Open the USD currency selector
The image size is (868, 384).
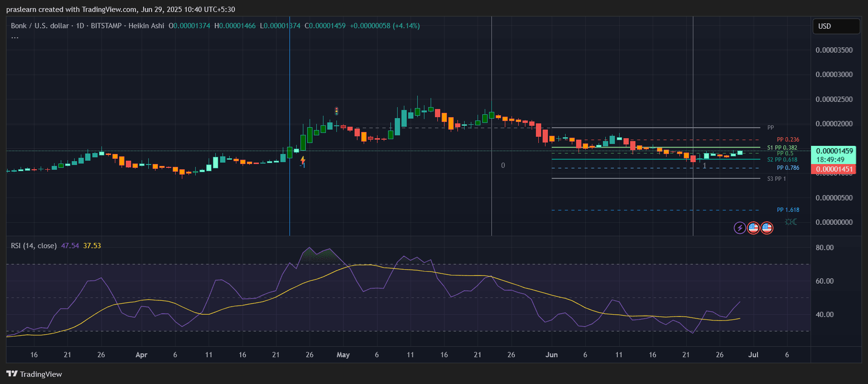(x=836, y=26)
